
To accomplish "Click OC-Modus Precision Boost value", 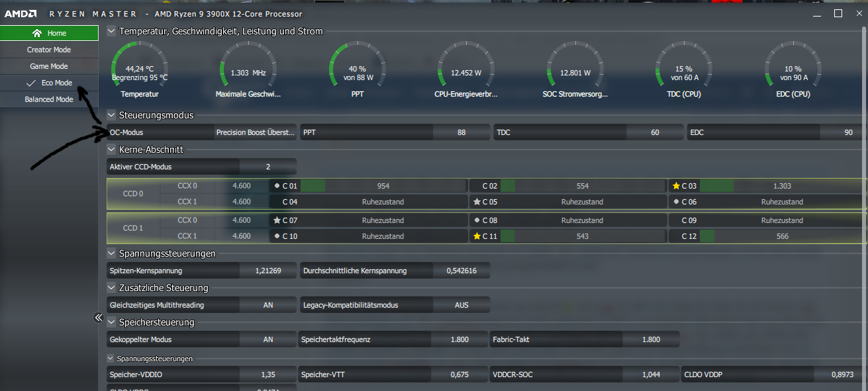I will pos(256,132).
